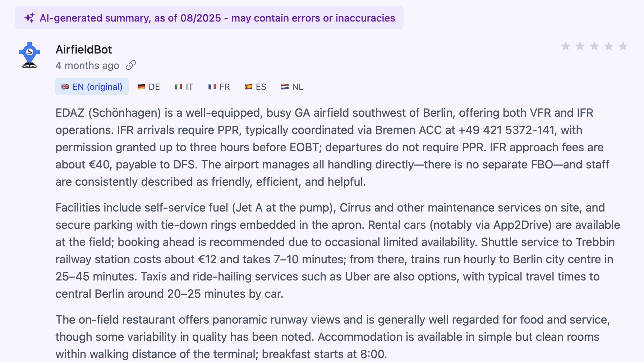
Task: Click the French flag icon
Action: click(x=212, y=87)
